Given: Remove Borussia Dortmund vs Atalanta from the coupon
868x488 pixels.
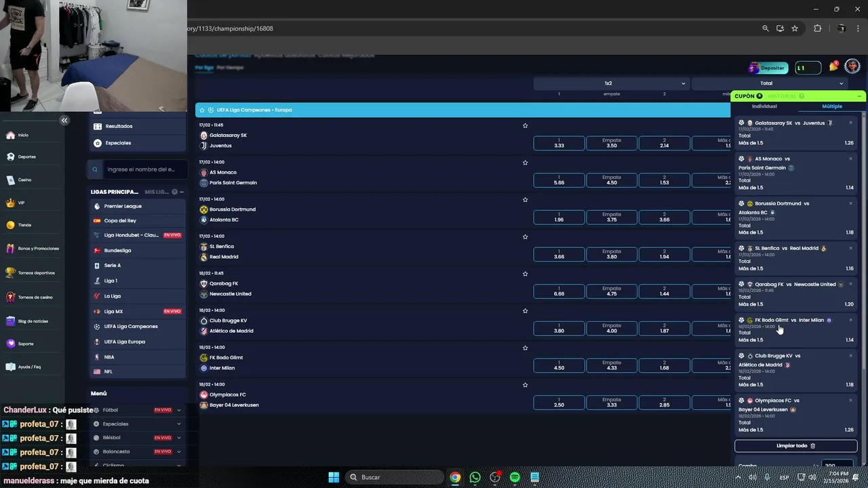Looking at the screenshot, I should 850,203.
